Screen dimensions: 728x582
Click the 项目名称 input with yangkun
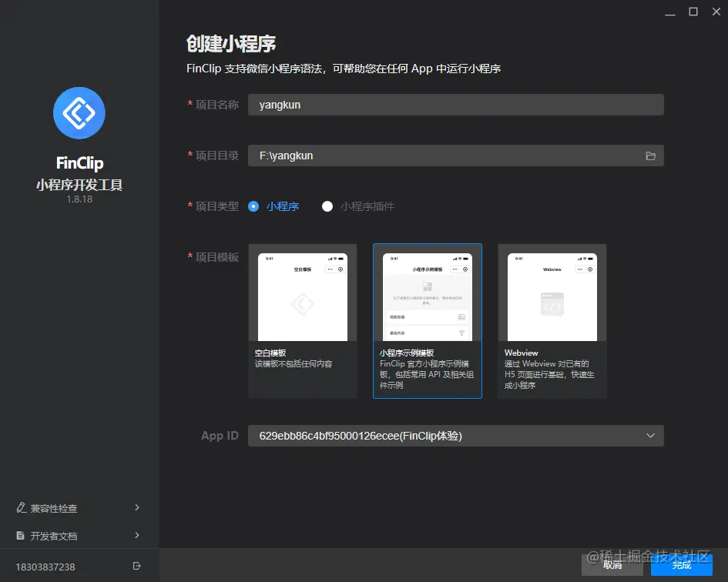(x=455, y=105)
